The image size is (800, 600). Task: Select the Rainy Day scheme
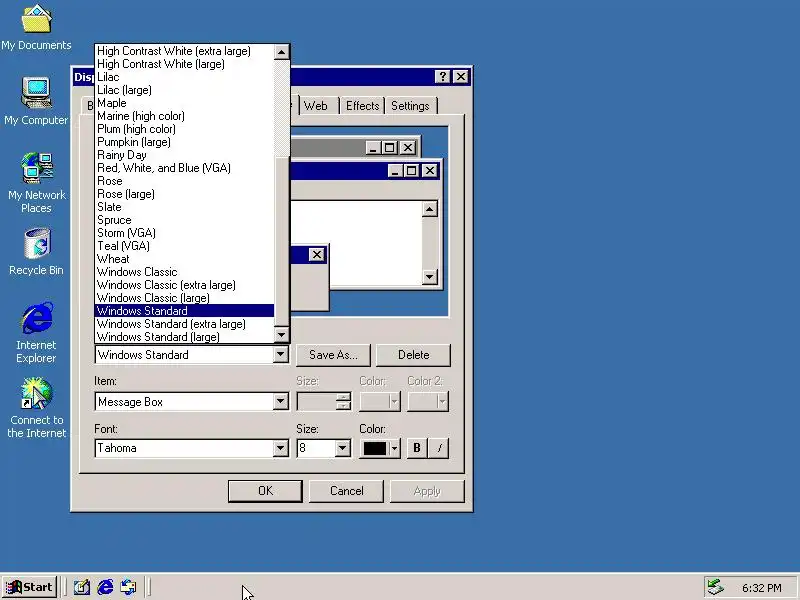(x=184, y=155)
